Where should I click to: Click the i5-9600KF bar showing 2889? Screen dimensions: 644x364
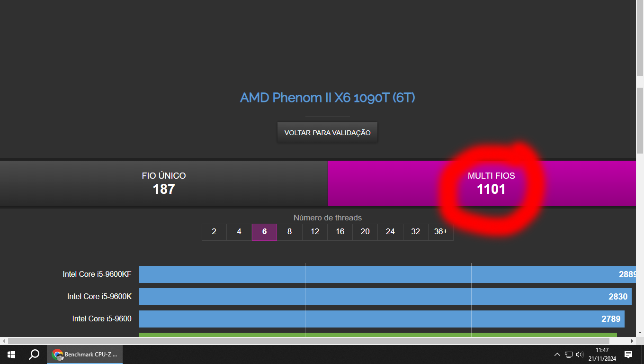click(x=387, y=274)
